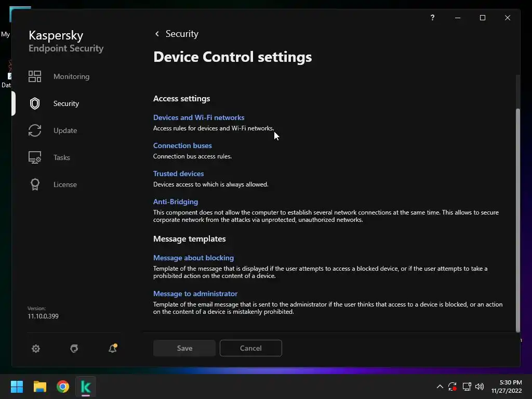Click 'Connection bus access rules.' description
Viewport: 532px width, 399px height.
point(192,156)
